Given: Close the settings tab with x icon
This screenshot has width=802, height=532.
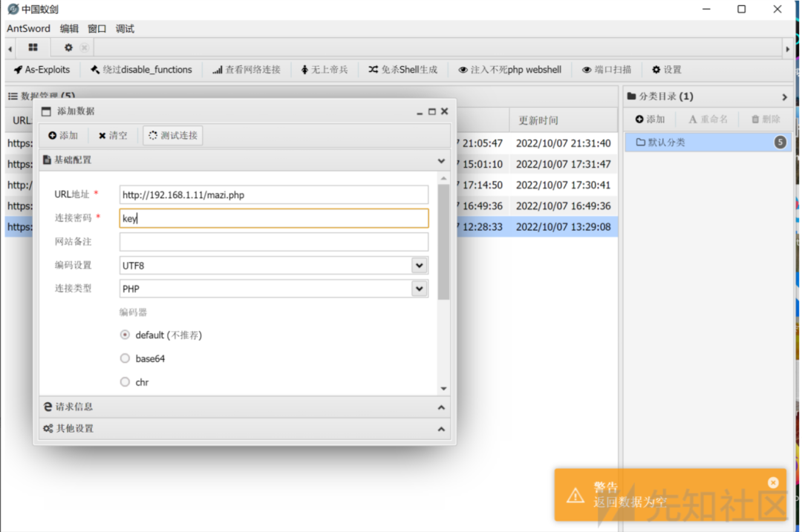Looking at the screenshot, I should pyautogui.click(x=85, y=47).
